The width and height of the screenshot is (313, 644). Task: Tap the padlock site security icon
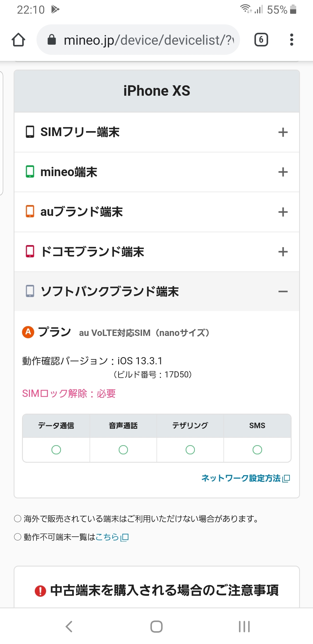click(52, 40)
